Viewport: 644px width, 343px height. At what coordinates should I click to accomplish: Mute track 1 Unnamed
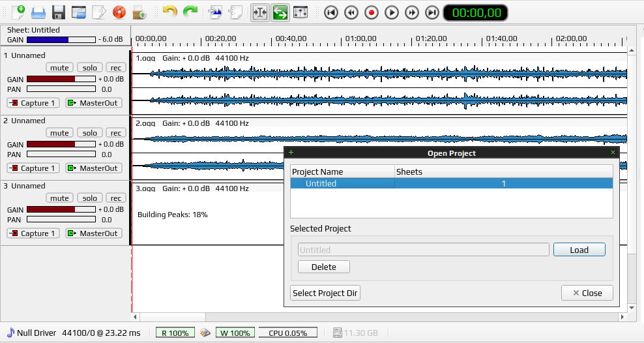coord(59,68)
